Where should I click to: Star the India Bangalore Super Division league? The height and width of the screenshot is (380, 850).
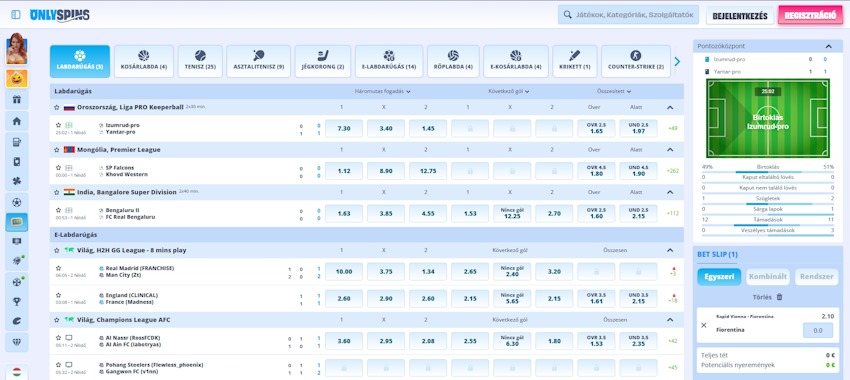pos(56,192)
